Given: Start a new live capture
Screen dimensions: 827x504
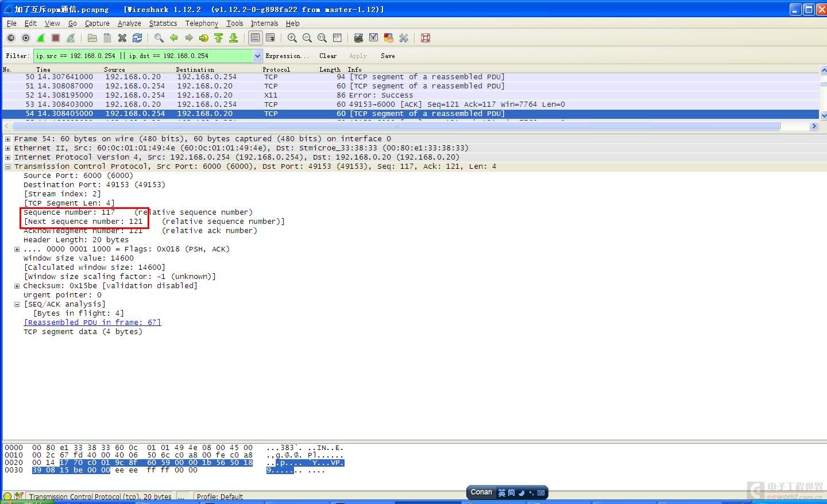Looking at the screenshot, I should click(x=41, y=38).
